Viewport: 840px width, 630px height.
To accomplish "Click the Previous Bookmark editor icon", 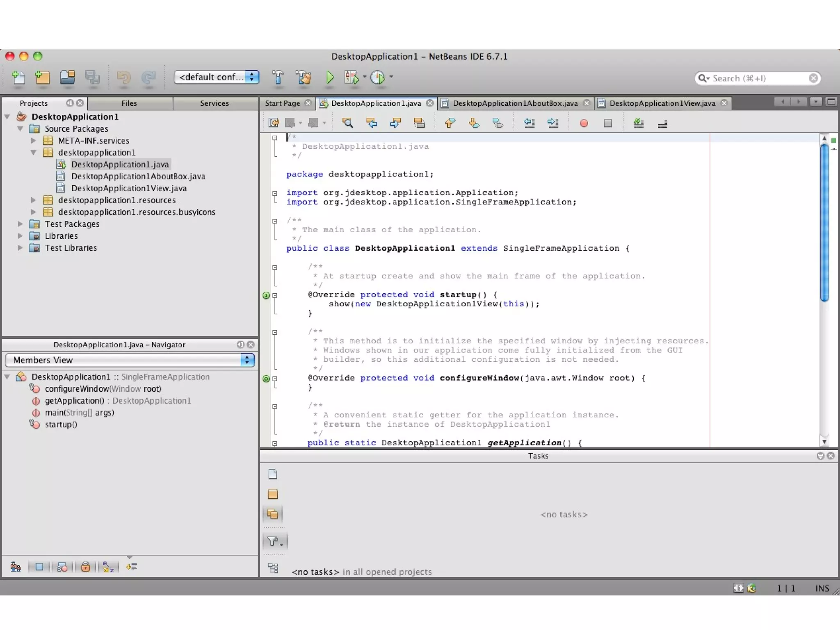I will tap(450, 123).
